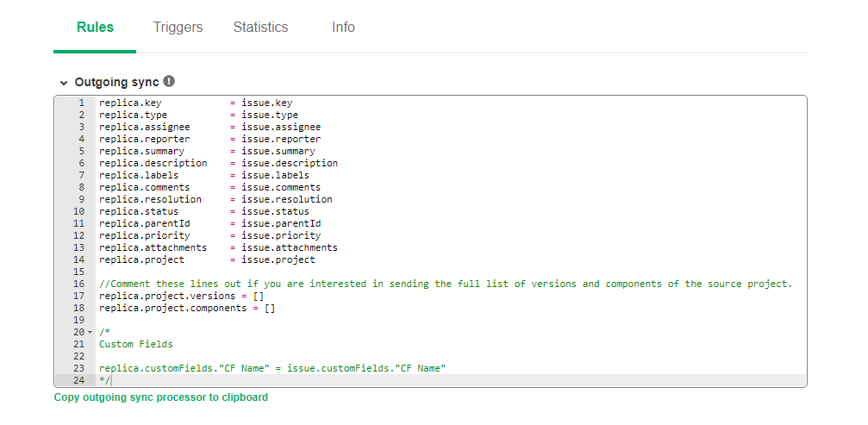Click the Outgoing sync heading

click(x=117, y=82)
